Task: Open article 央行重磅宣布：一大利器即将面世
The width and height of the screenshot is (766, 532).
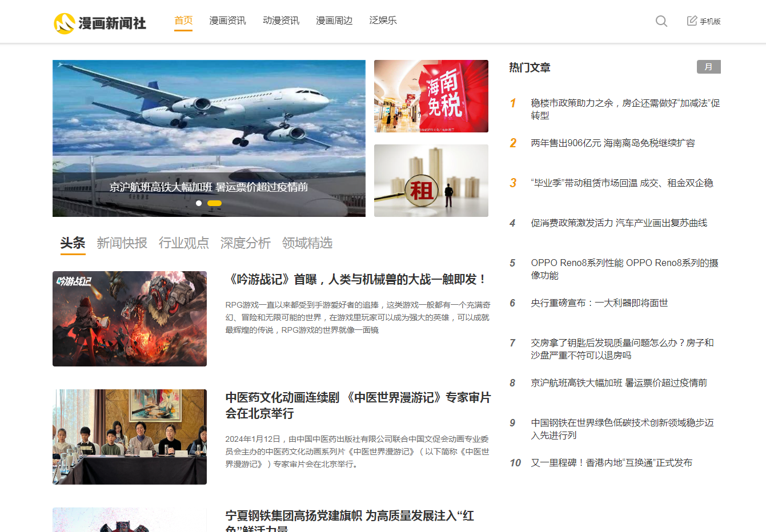Action: (599, 303)
